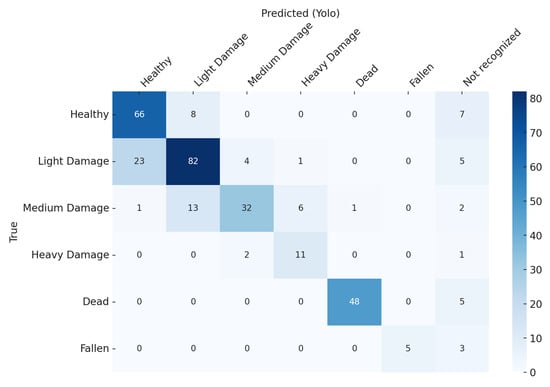The height and width of the screenshot is (387, 550).
Task: Click the Heavy Damage cell showing 11
Action: (300, 255)
